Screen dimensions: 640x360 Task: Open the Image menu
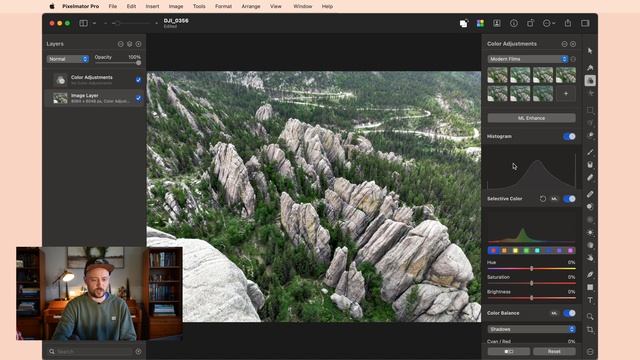176,6
